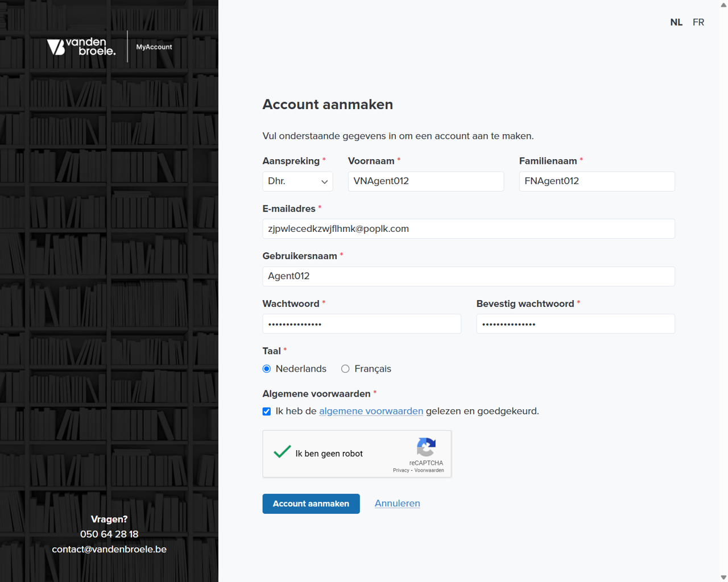Click the green reCAPTCHA checkmark
Image resolution: width=728 pixels, height=582 pixels.
click(x=282, y=452)
